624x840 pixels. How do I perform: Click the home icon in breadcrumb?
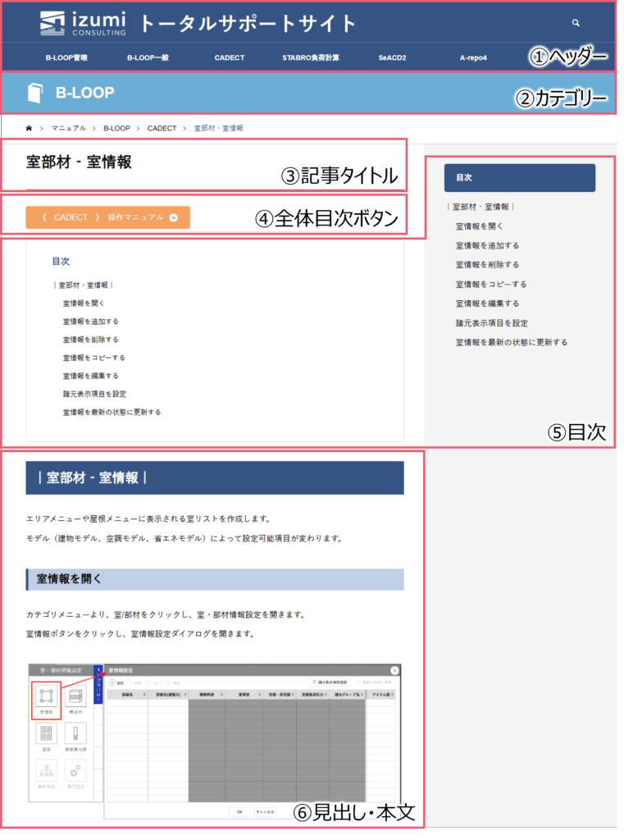(30, 129)
